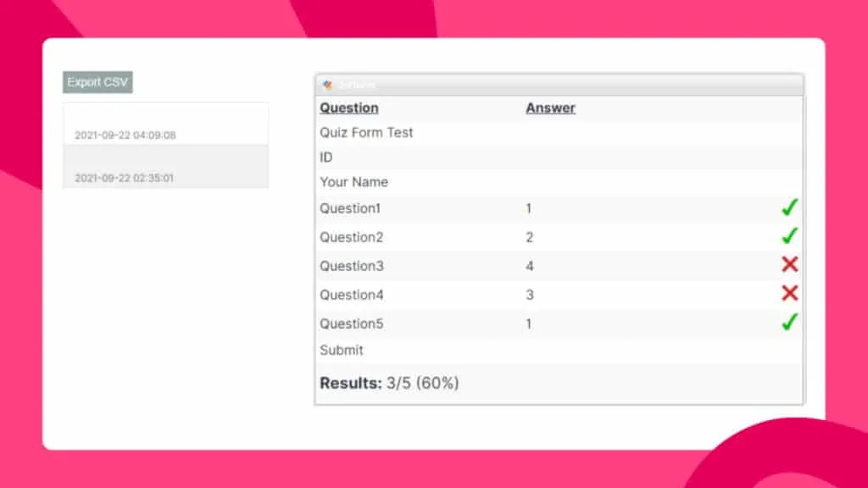
Task: Click the red X icon beside Question3
Action: point(789,264)
